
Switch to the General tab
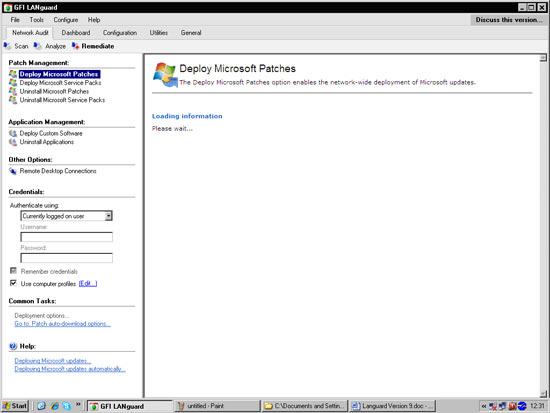tap(191, 33)
